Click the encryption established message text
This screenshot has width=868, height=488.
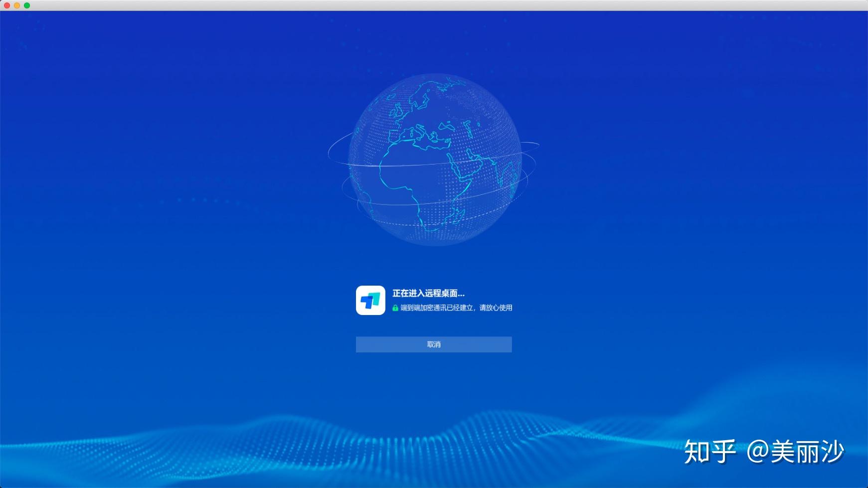click(455, 308)
